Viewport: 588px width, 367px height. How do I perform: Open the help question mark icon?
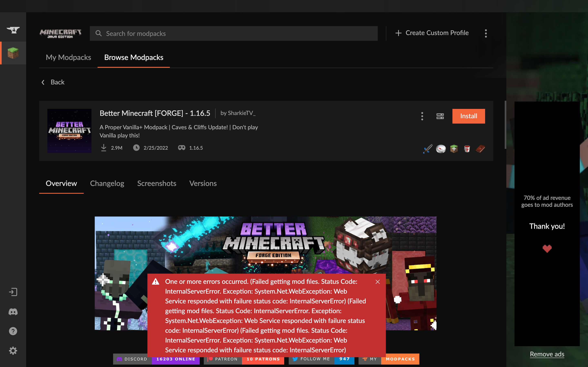13,331
